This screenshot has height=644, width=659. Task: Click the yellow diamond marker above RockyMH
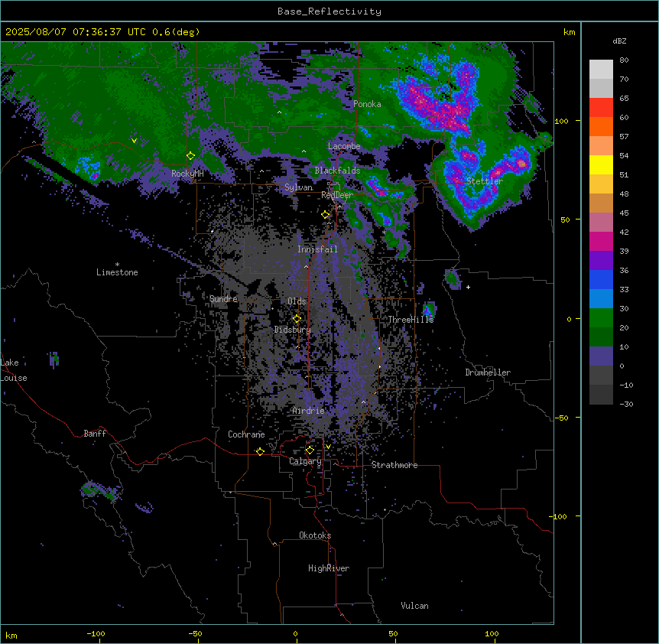191,156
